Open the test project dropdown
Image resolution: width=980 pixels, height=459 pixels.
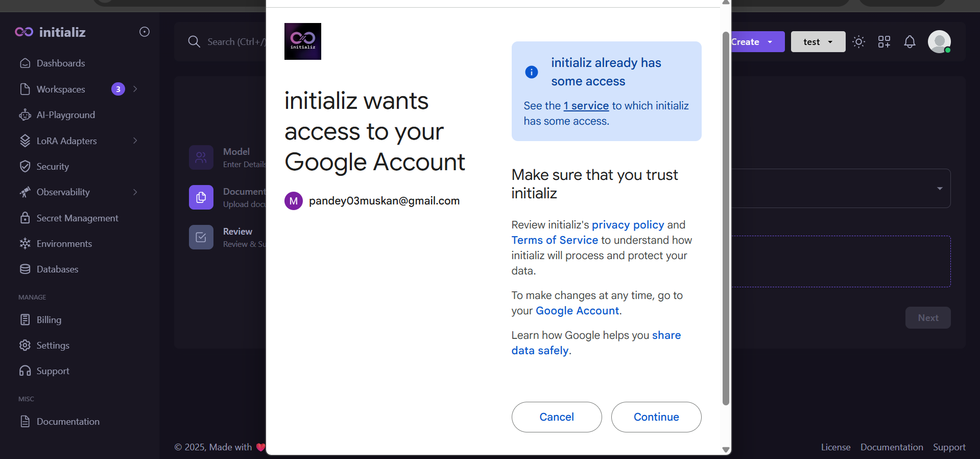[818, 42]
